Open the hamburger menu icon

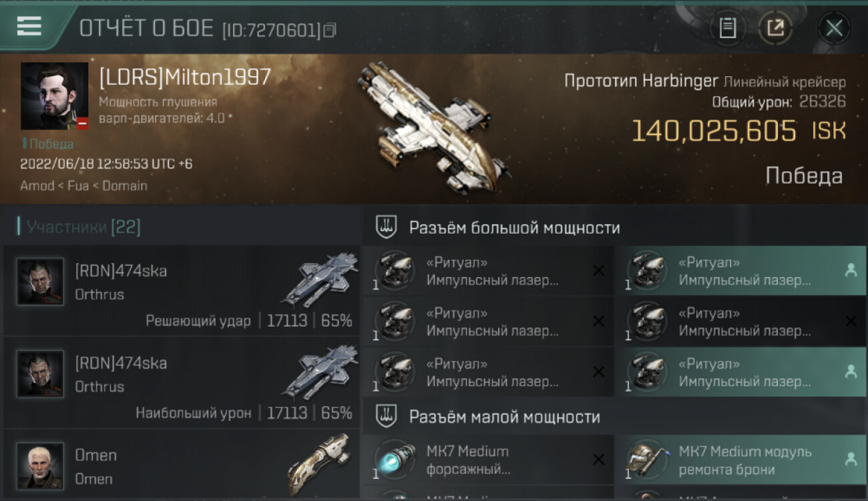tap(29, 26)
